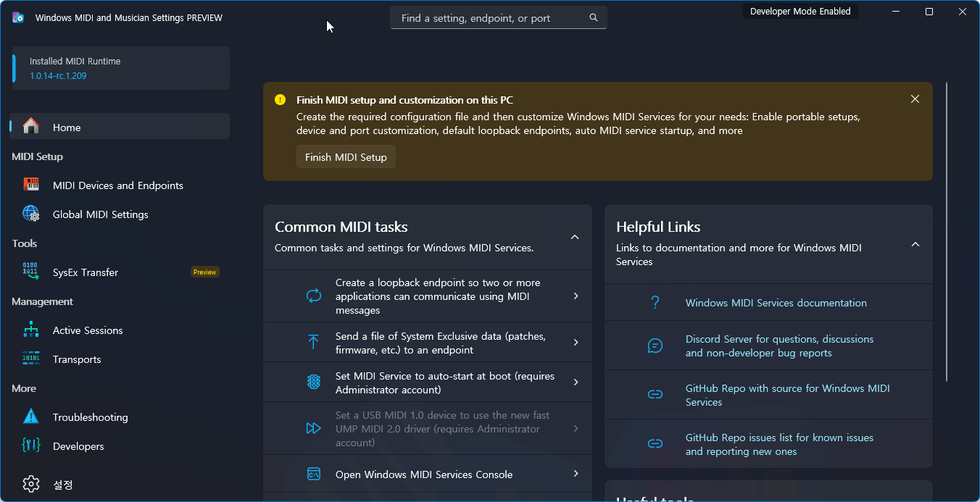Click the Finish MIDI Setup button
The width and height of the screenshot is (980, 502).
point(346,156)
